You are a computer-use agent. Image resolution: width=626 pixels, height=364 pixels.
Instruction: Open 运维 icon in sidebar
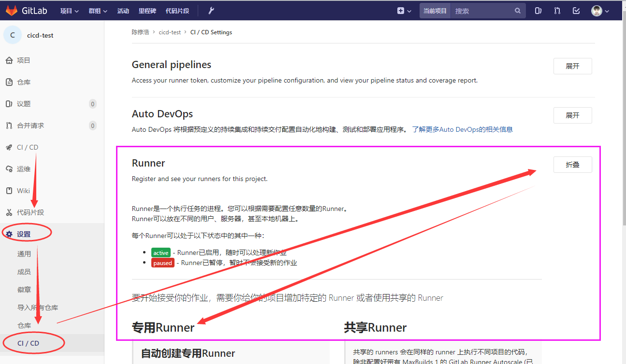[9, 169]
